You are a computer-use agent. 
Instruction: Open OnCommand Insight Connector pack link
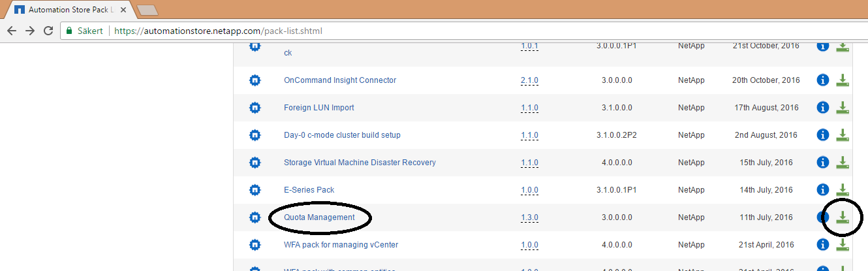[340, 80]
